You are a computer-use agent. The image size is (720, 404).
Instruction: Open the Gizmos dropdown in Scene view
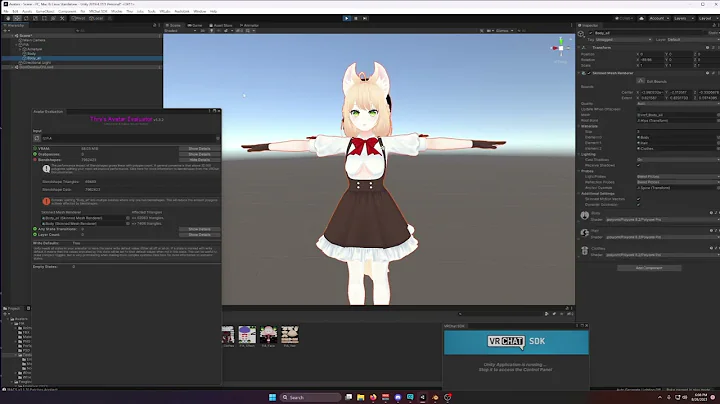504,31
